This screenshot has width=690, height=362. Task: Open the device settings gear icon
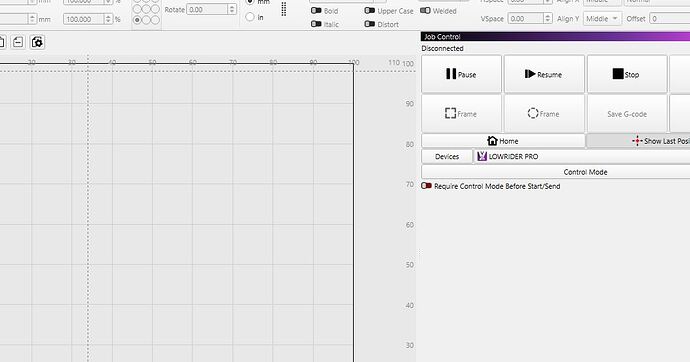(x=37, y=42)
